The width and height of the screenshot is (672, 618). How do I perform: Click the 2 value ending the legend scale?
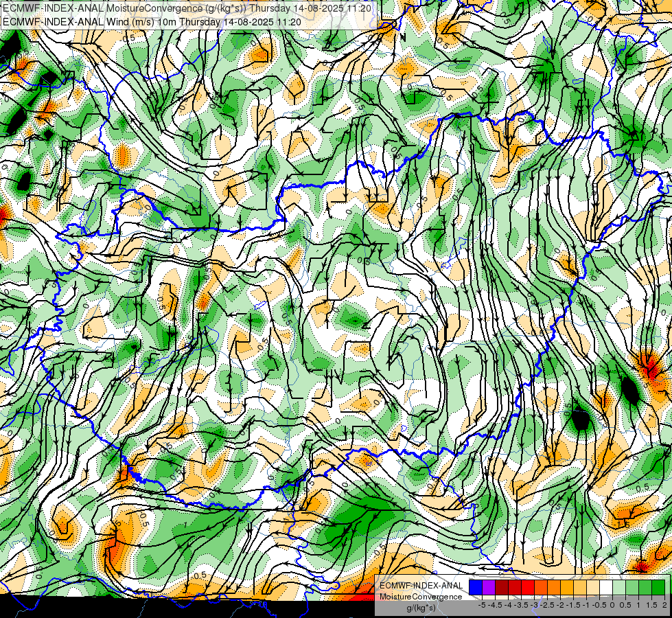(664, 605)
